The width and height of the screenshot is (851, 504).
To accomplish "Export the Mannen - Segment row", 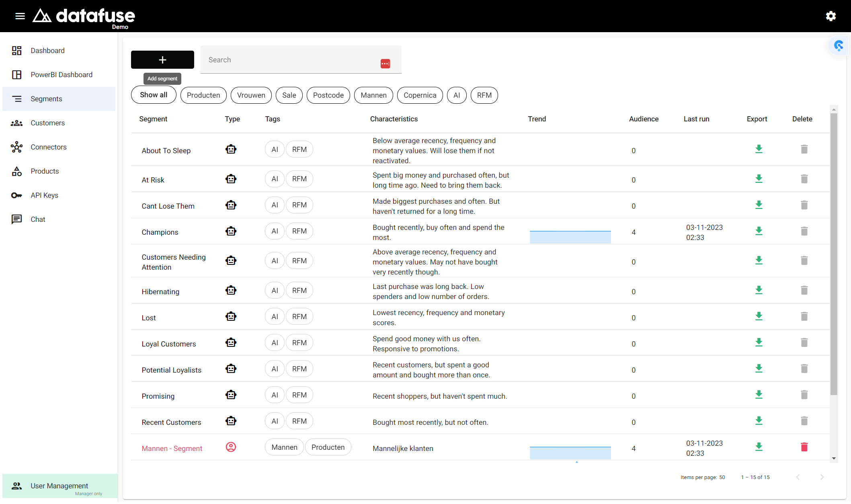I will pyautogui.click(x=759, y=447).
